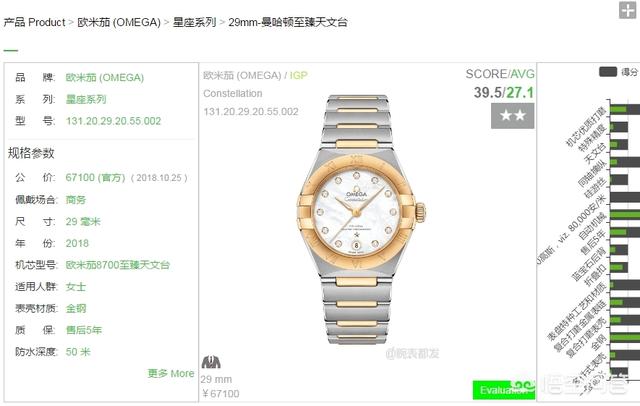Select model number 131.20.29.20.55.002 link
Image resolution: width=640 pixels, height=406 pixels.
point(113,121)
